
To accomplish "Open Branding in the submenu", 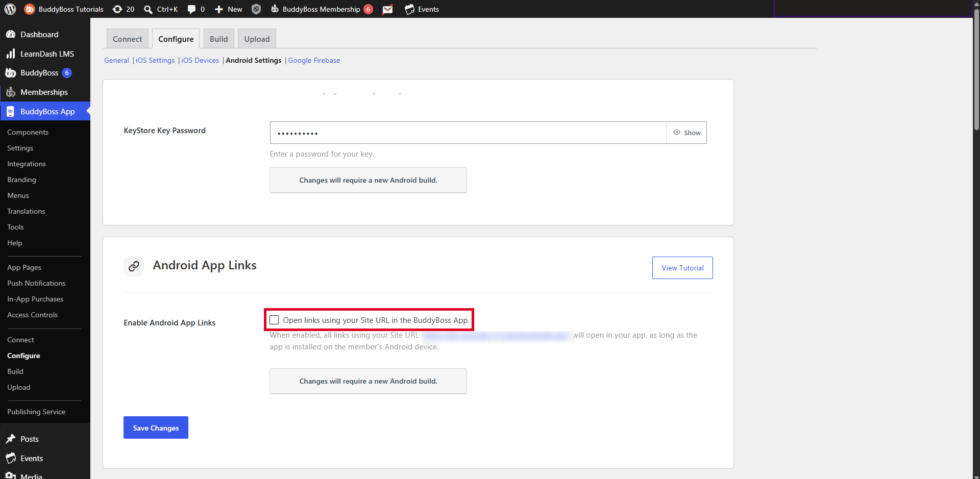I will click(21, 180).
